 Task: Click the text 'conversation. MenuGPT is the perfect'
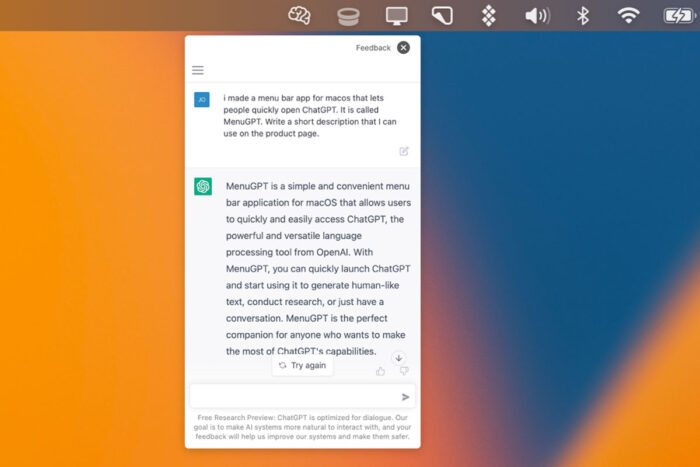306,318
